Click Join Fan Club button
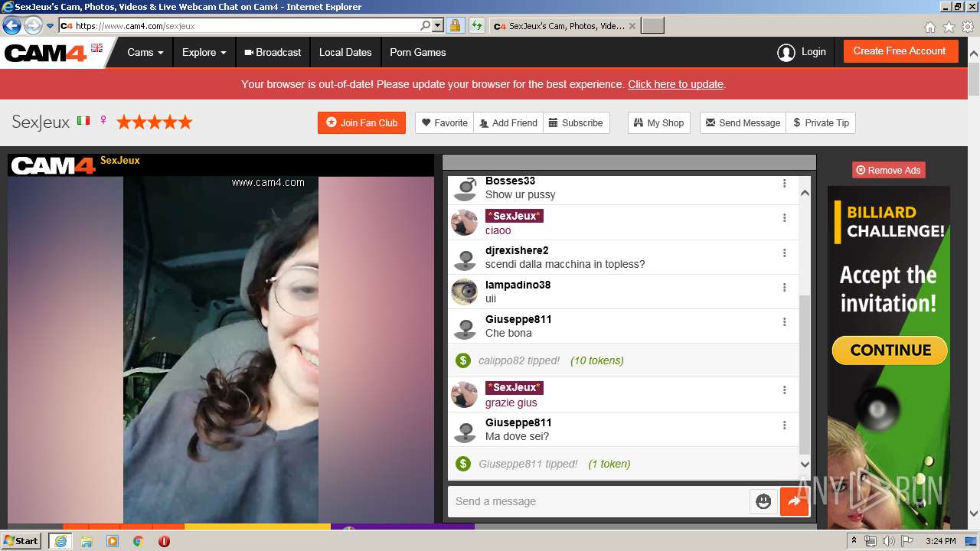 coord(361,122)
